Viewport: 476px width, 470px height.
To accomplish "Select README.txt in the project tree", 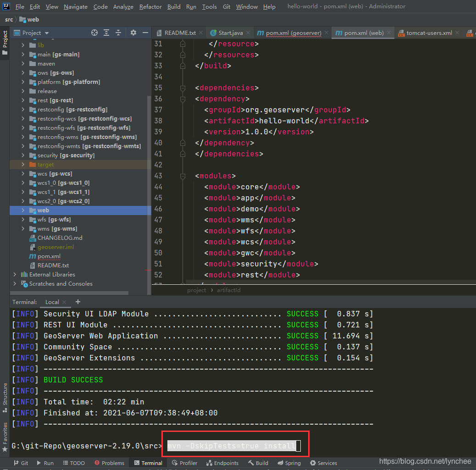I will coord(53,265).
